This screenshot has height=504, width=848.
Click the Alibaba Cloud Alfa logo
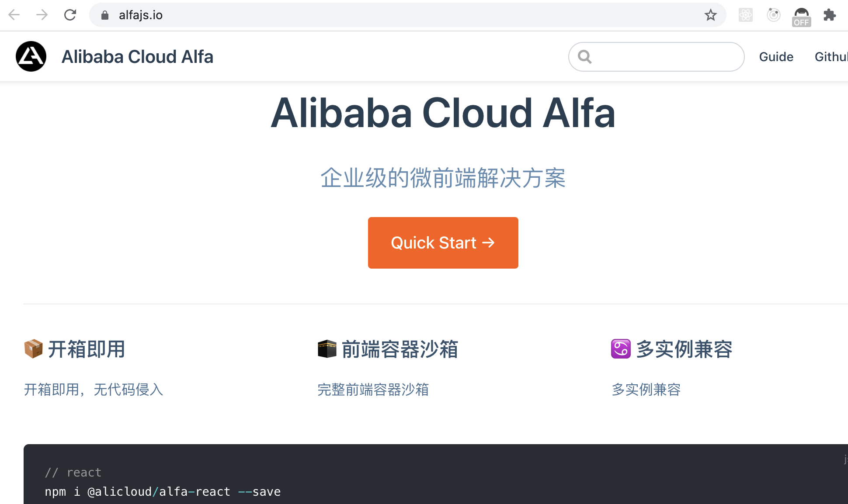point(31,56)
